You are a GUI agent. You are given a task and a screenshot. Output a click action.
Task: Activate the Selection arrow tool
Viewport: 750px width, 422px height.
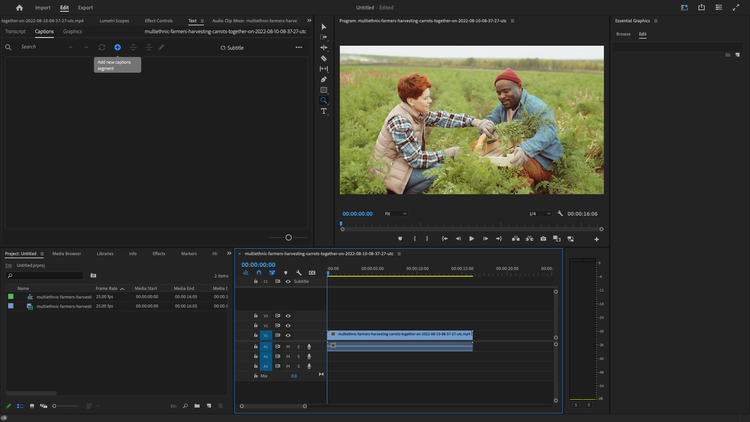324,27
